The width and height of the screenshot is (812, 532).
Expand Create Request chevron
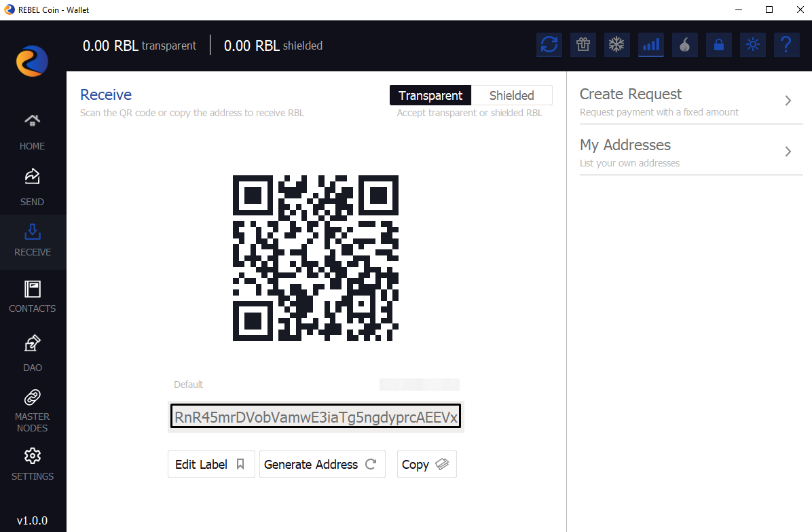coord(788,101)
